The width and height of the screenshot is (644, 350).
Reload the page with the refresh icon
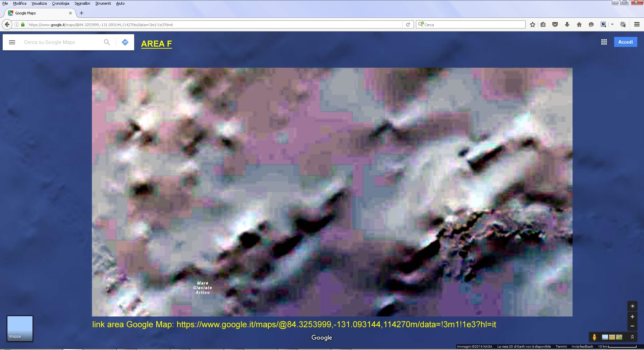pos(408,24)
